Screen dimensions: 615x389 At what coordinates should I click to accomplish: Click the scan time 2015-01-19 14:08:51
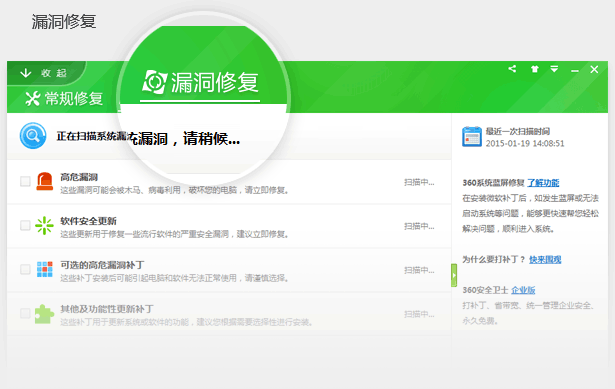(525, 144)
